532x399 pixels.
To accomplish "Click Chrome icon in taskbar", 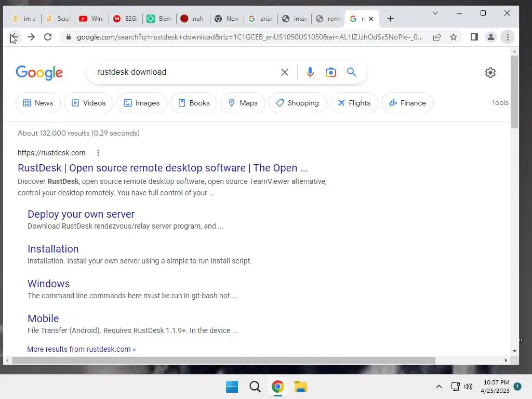I will [277, 387].
